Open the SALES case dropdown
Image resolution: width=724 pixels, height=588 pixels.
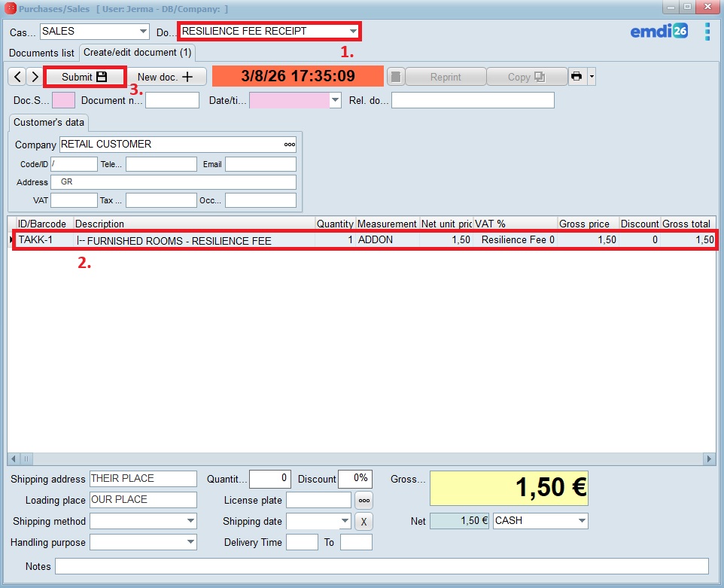coord(144,32)
